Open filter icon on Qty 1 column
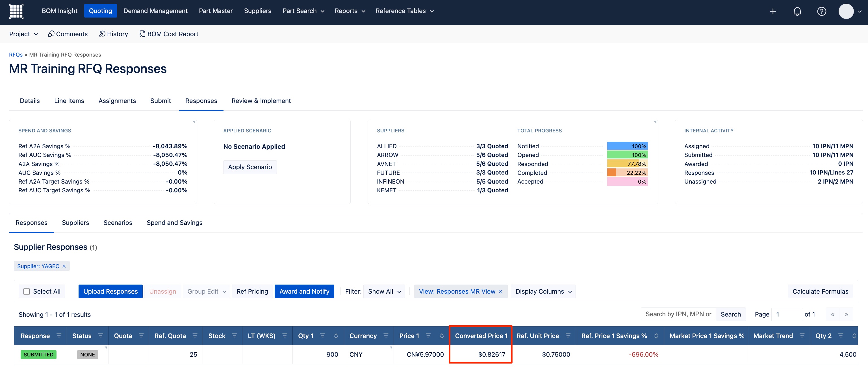The width and height of the screenshot is (868, 370). (322, 335)
